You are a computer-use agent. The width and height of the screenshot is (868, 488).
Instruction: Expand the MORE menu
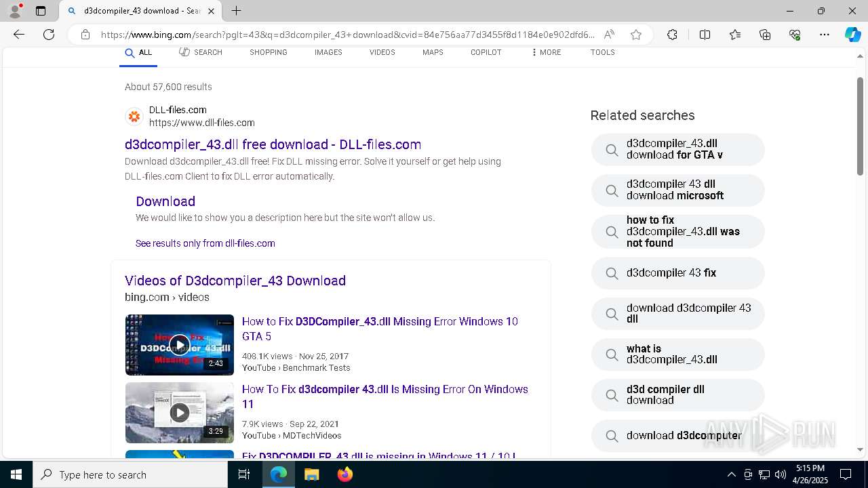[x=547, y=53]
